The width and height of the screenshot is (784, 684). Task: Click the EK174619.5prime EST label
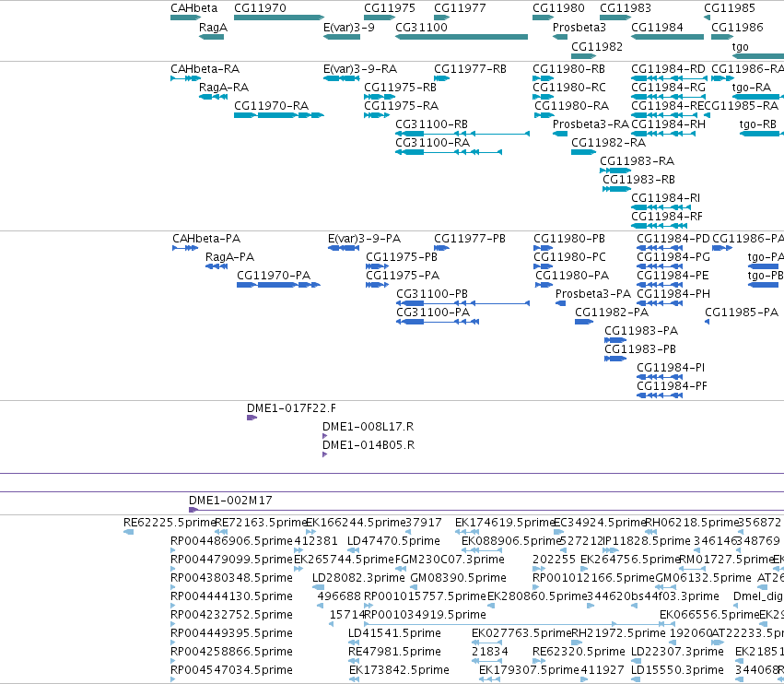pos(506,523)
